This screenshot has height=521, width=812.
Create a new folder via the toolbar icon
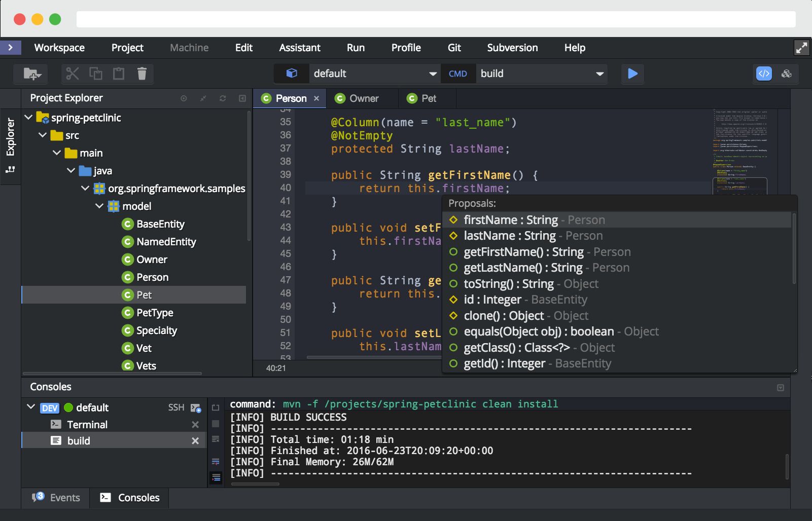coord(32,73)
